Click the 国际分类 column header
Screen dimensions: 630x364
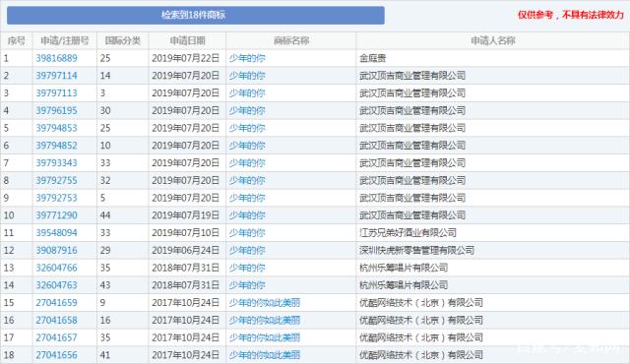122,40
